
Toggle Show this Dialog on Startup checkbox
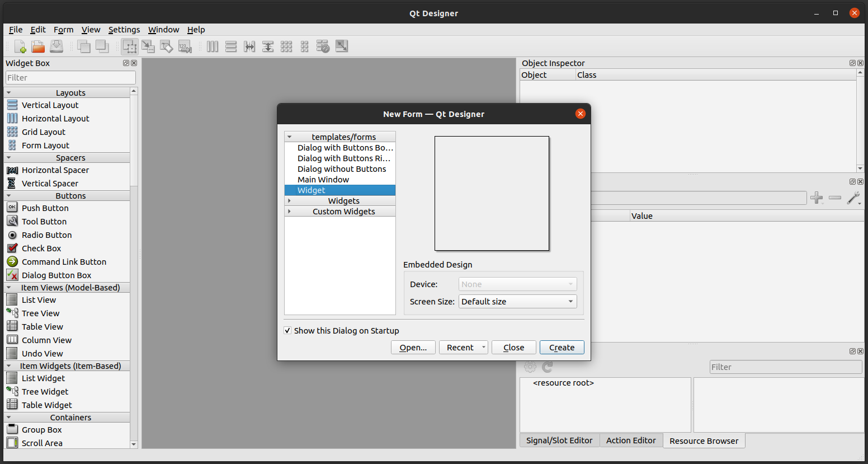287,330
